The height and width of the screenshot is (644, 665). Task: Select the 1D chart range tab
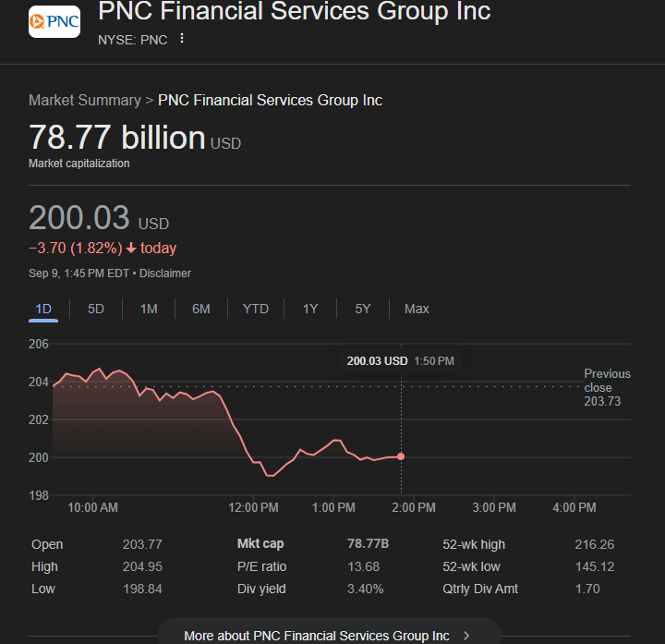[43, 309]
